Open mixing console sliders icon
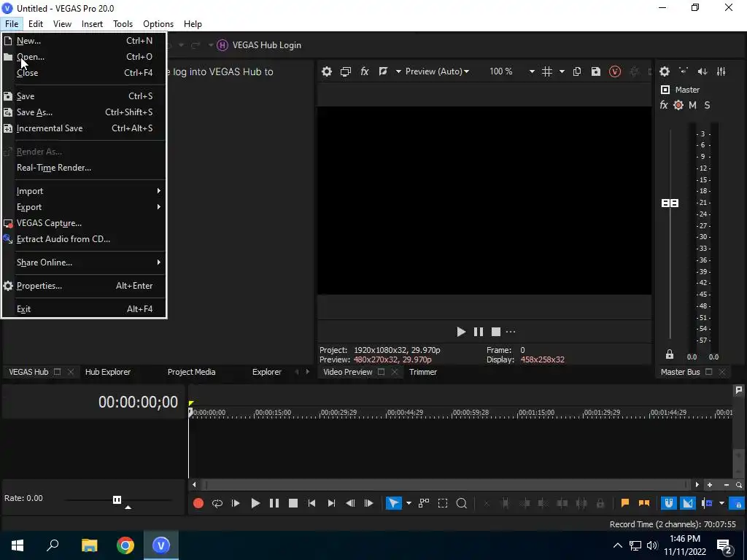The height and width of the screenshot is (560, 747). [721, 71]
